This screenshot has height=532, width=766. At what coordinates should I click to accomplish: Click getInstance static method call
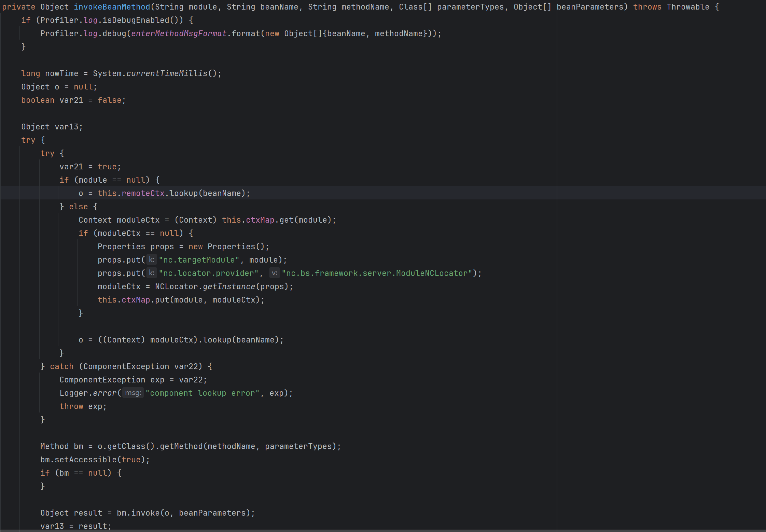(229, 286)
